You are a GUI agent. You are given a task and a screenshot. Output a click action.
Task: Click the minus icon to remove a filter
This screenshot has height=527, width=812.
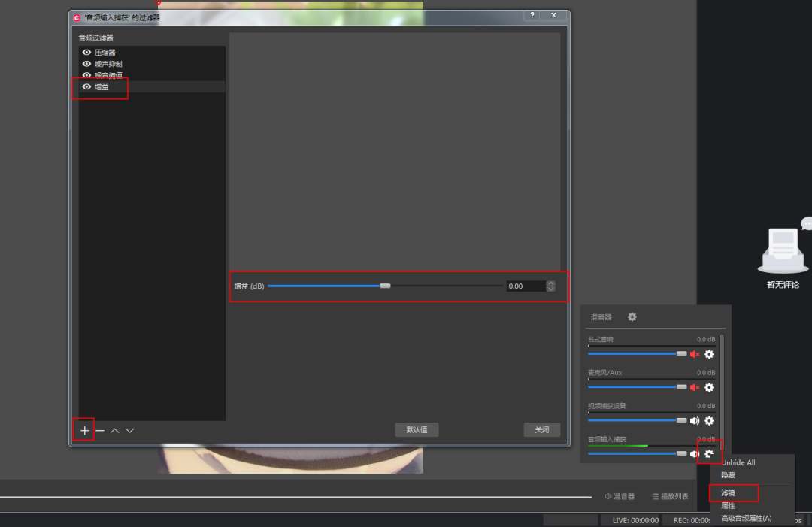99,430
